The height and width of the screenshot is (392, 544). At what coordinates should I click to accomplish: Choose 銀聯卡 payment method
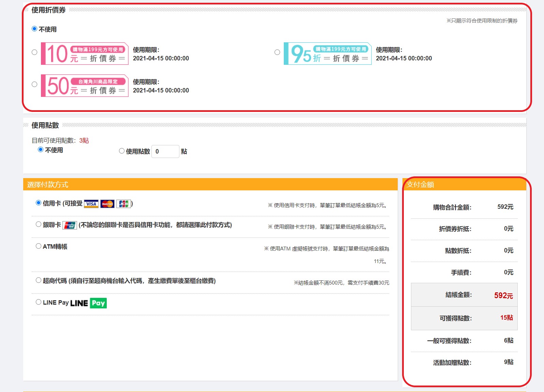(39, 224)
